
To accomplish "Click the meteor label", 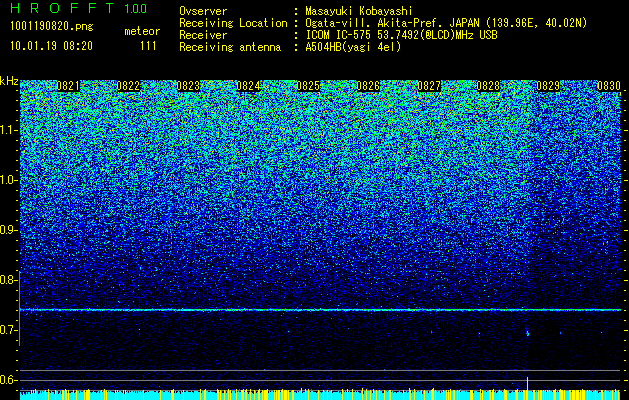I will tap(142, 31).
